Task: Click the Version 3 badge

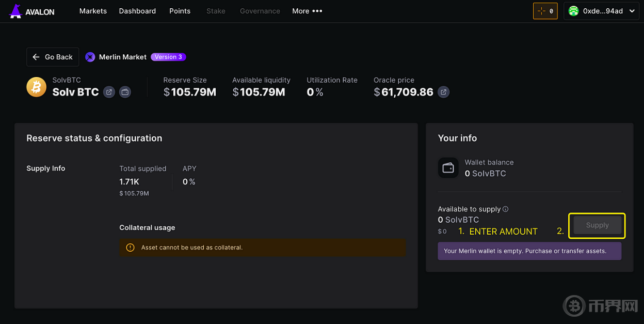Action: [168, 57]
